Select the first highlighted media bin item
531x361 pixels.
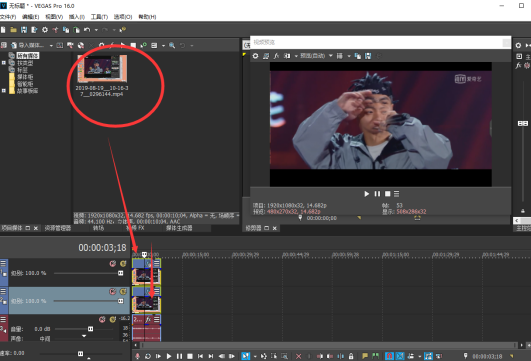[x=28, y=56]
